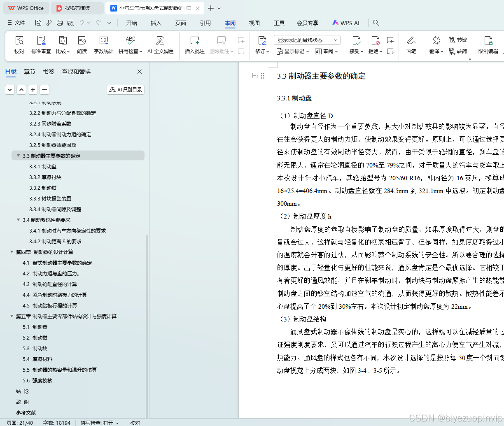Open the 比较 compare tool
The image size is (504, 426).
63,45
